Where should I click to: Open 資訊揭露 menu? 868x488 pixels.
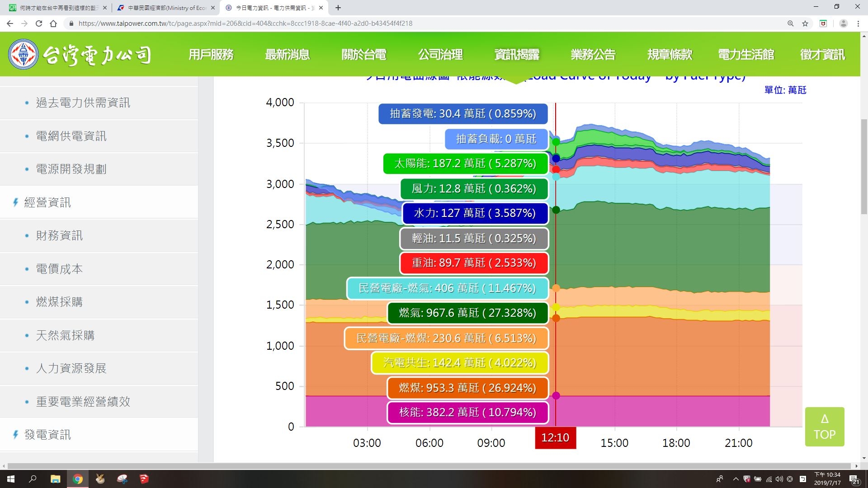click(x=517, y=55)
